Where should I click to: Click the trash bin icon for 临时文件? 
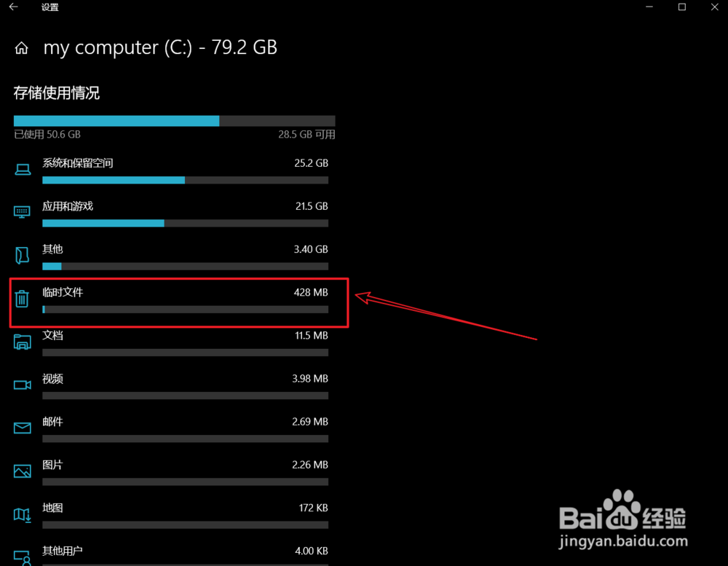point(23,298)
